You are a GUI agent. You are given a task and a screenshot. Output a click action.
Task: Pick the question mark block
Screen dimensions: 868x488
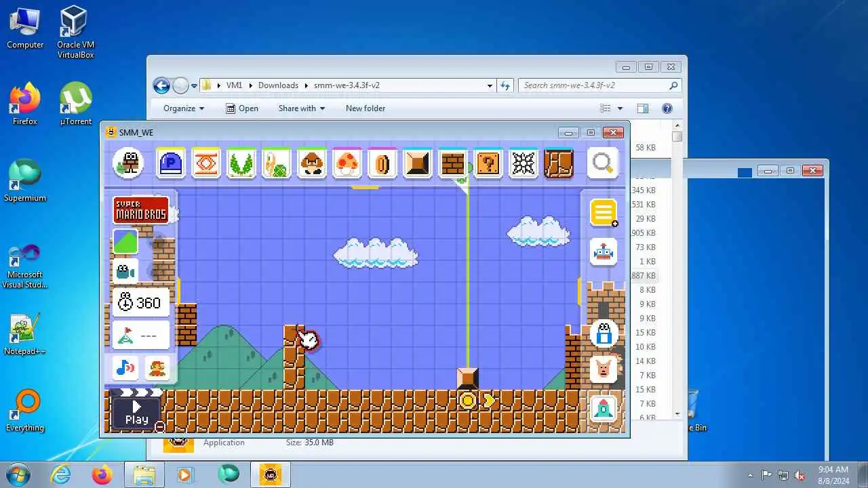coord(488,163)
